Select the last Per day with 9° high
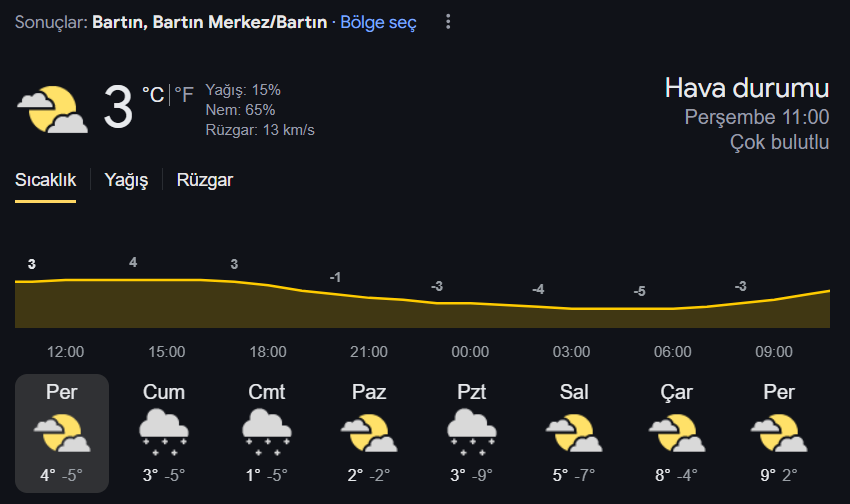This screenshot has width=850, height=504. pos(779,433)
